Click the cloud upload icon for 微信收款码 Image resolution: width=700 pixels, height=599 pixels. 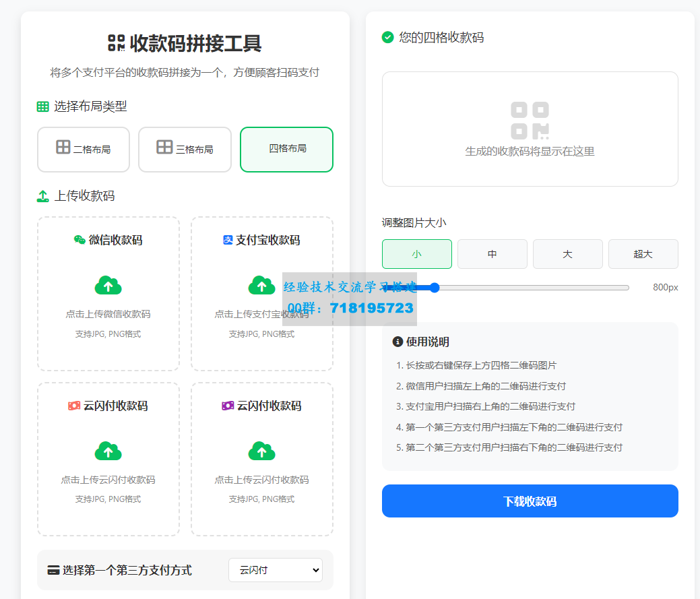pyautogui.click(x=108, y=286)
